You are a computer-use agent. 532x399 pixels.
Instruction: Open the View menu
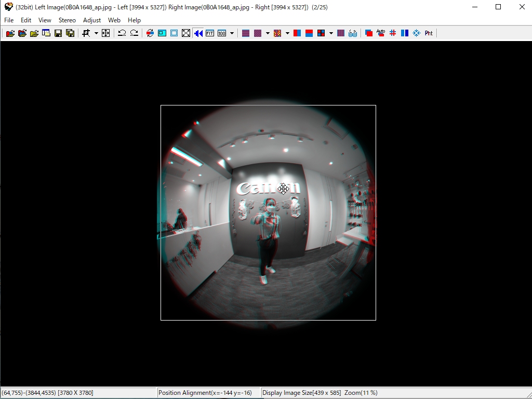45,20
